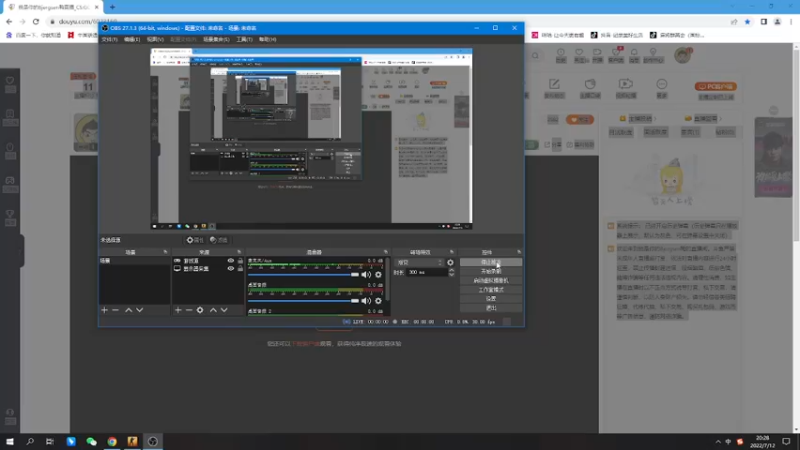Click the Exit button in OBS Controls

click(x=491, y=308)
